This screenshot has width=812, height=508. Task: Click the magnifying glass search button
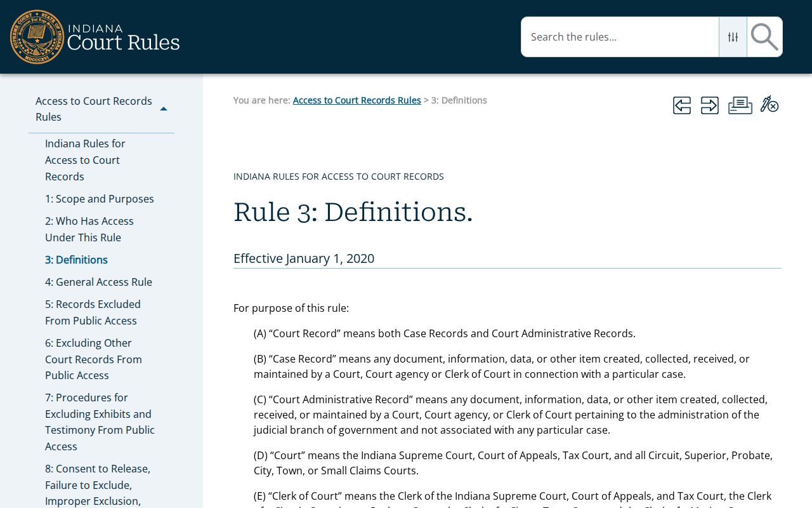(x=764, y=37)
